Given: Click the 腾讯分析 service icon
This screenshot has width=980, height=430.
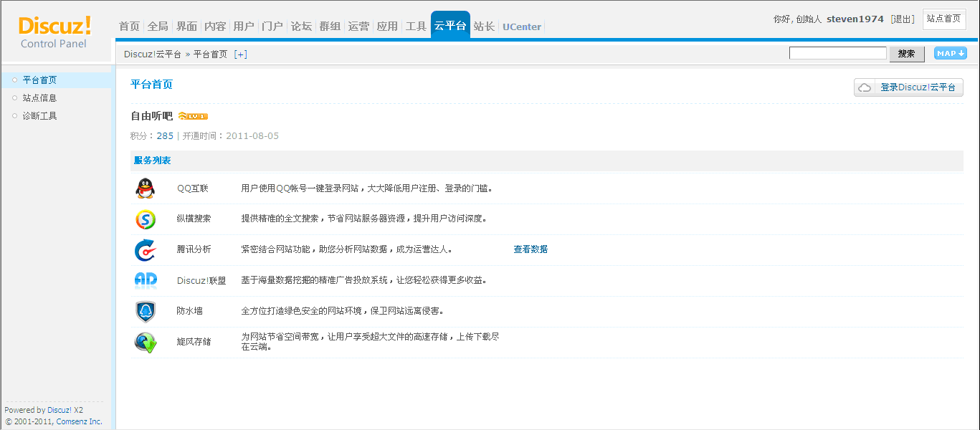Looking at the screenshot, I should pos(145,250).
